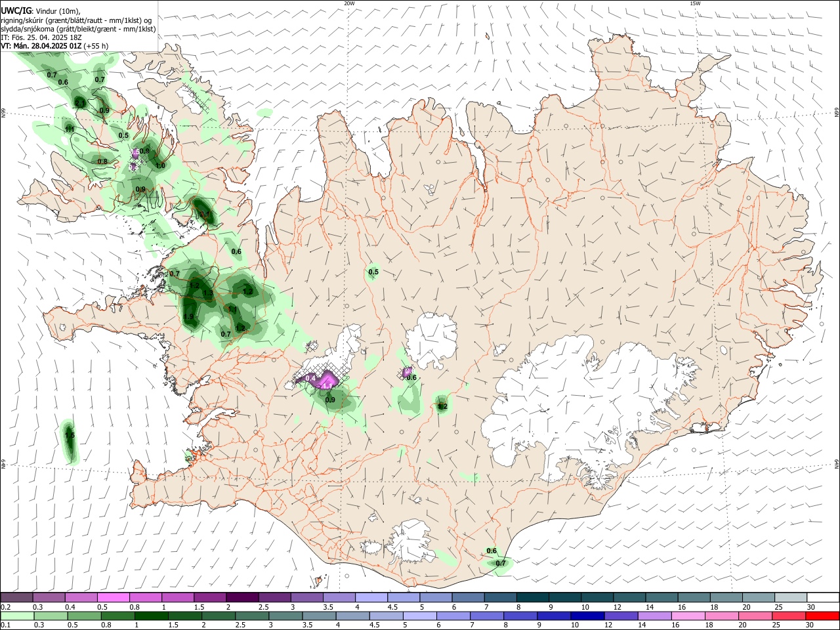Select the grey-green 2.5 swatch in the lower legend row

252,616
